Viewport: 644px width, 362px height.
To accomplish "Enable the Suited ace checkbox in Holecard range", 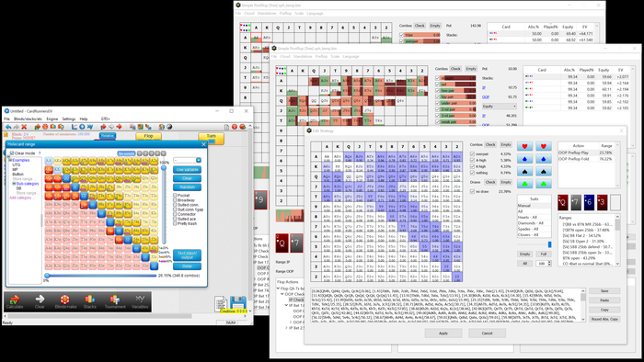I will tap(175, 219).
